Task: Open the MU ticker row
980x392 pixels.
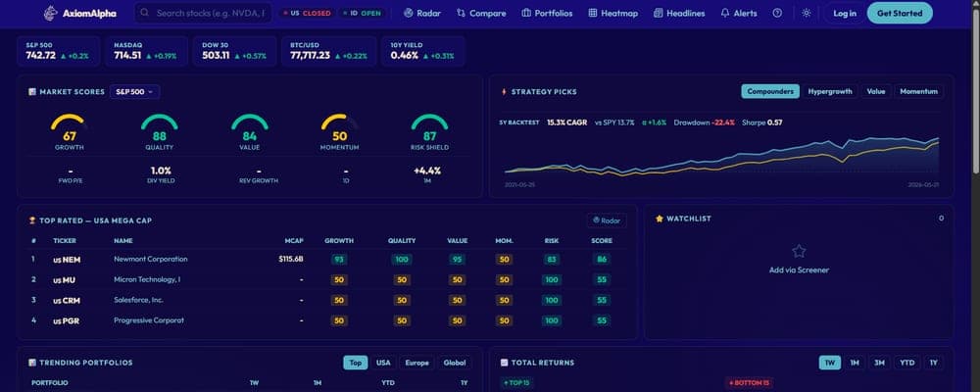Action: click(327, 279)
